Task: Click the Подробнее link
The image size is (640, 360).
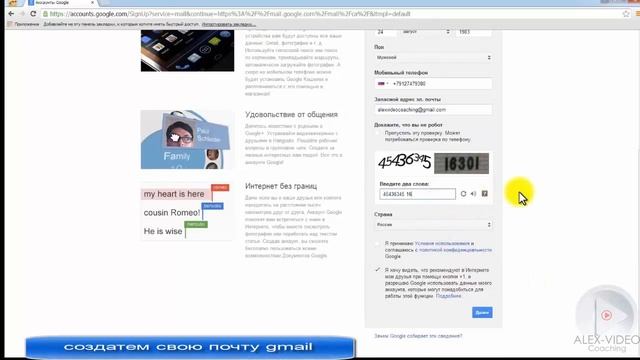Action: coord(449,296)
